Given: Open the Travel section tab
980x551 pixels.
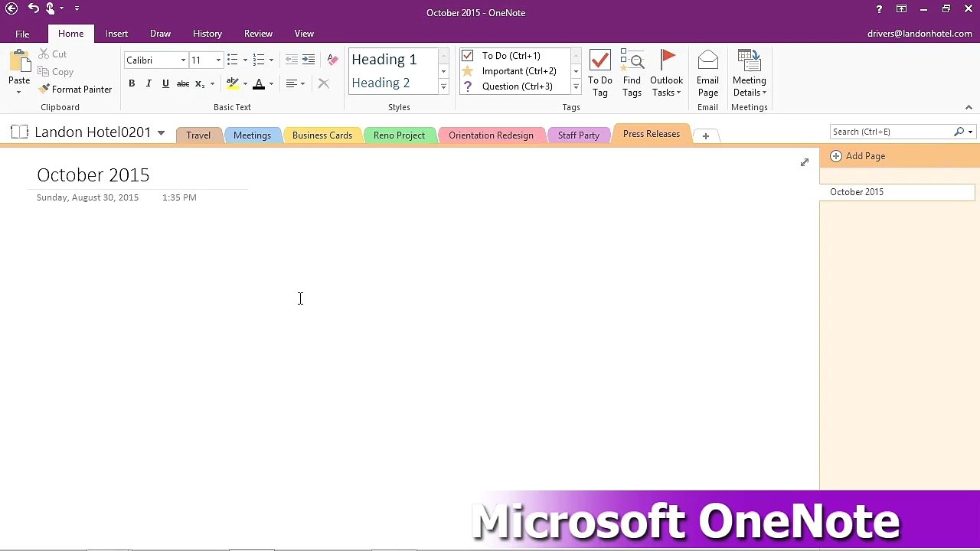Looking at the screenshot, I should point(198,135).
